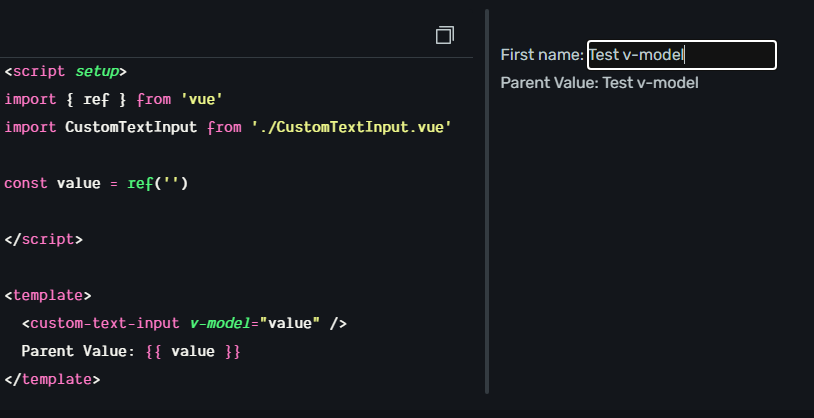Click the closing script tag
Image resolution: width=814 pixels, height=418 pixels.
(43, 239)
